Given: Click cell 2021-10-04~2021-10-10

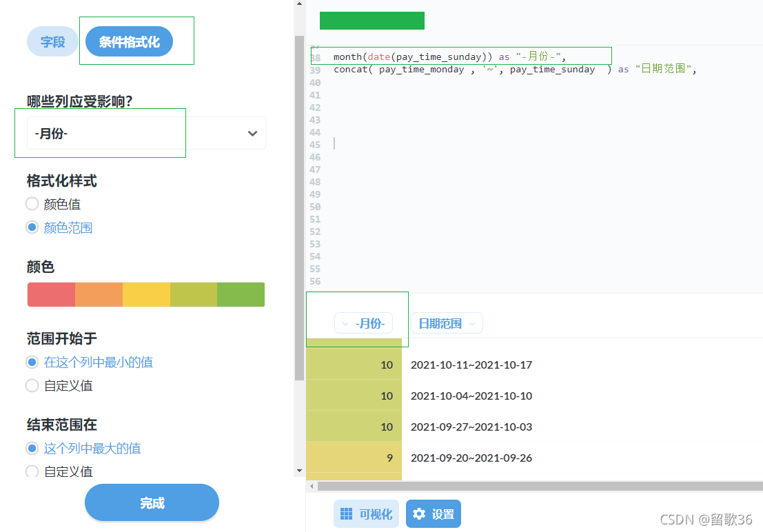Looking at the screenshot, I should pos(471,396).
